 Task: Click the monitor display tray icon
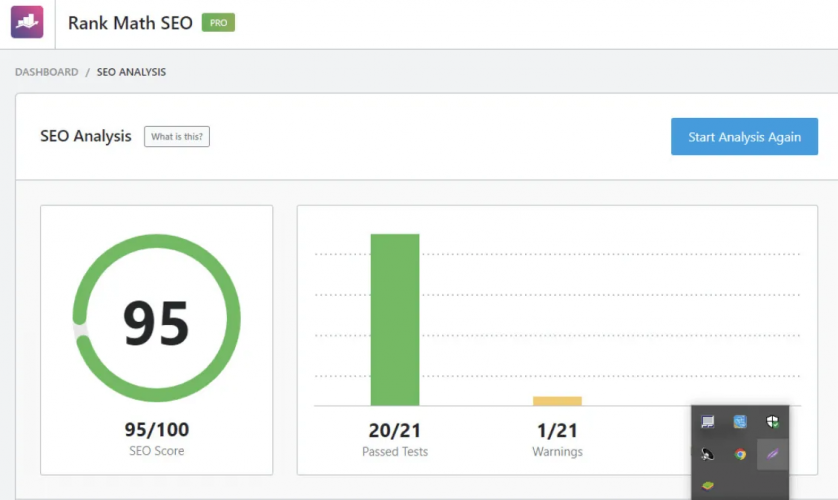pyautogui.click(x=708, y=422)
